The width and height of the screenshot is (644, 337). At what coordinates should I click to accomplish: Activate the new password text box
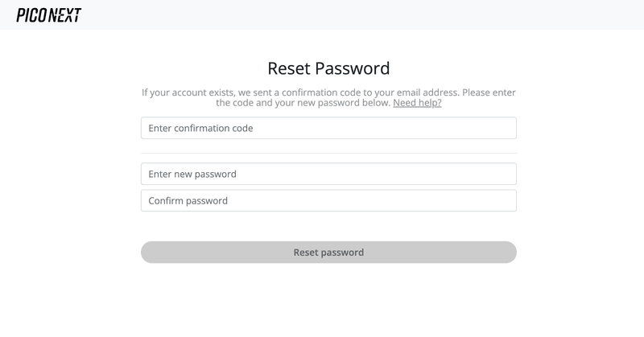click(x=328, y=174)
